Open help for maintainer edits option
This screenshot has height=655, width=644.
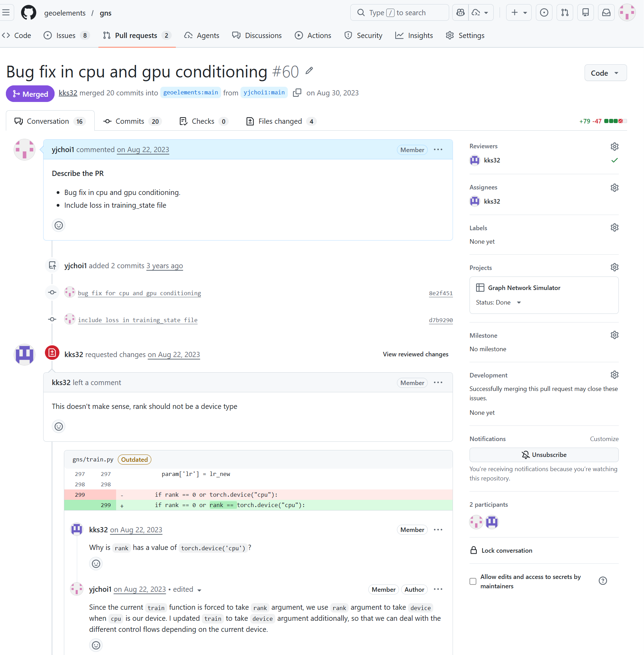pyautogui.click(x=603, y=581)
